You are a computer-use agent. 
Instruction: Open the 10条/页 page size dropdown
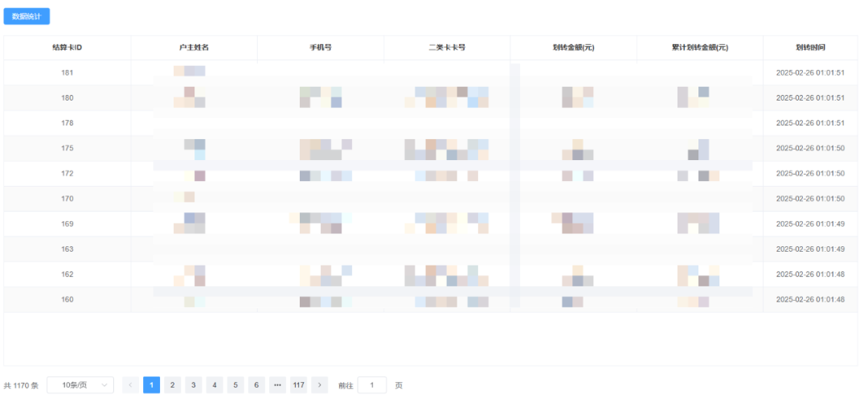tap(80, 385)
